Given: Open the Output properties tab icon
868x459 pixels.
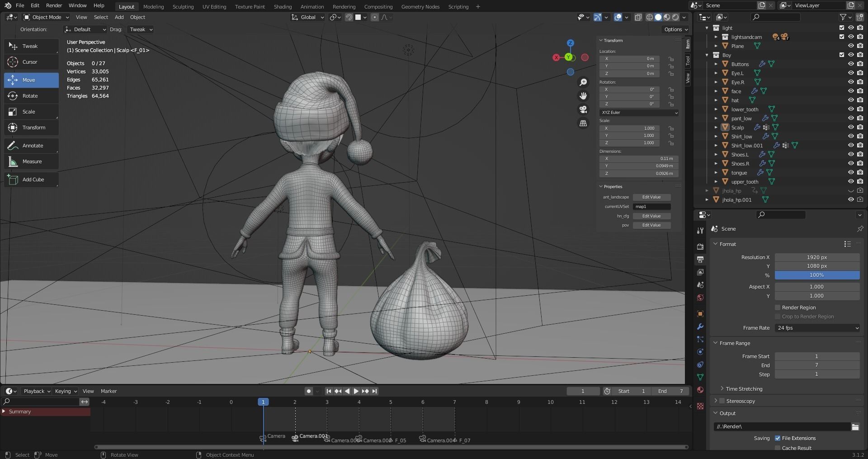Looking at the screenshot, I should pos(700,260).
